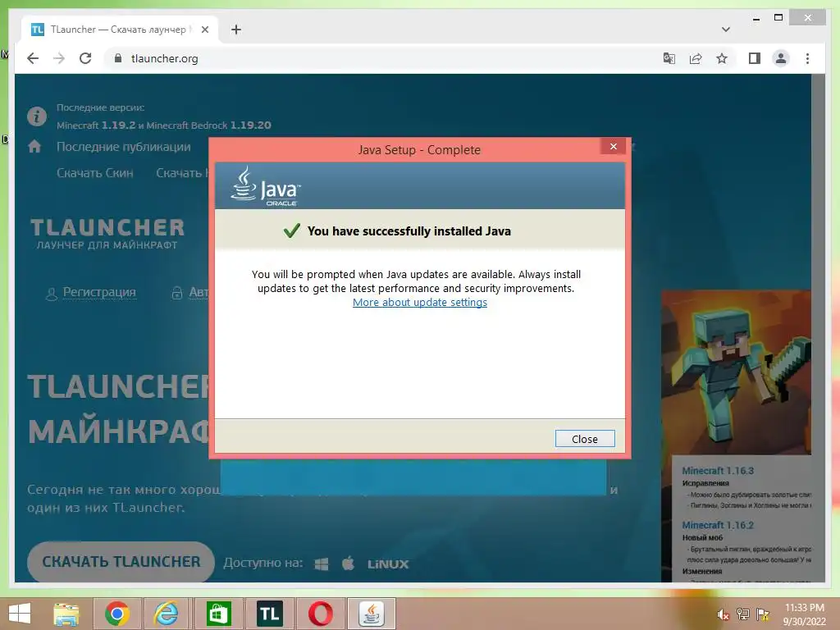
Task: Launch Opera browser from taskbar
Action: click(x=321, y=614)
